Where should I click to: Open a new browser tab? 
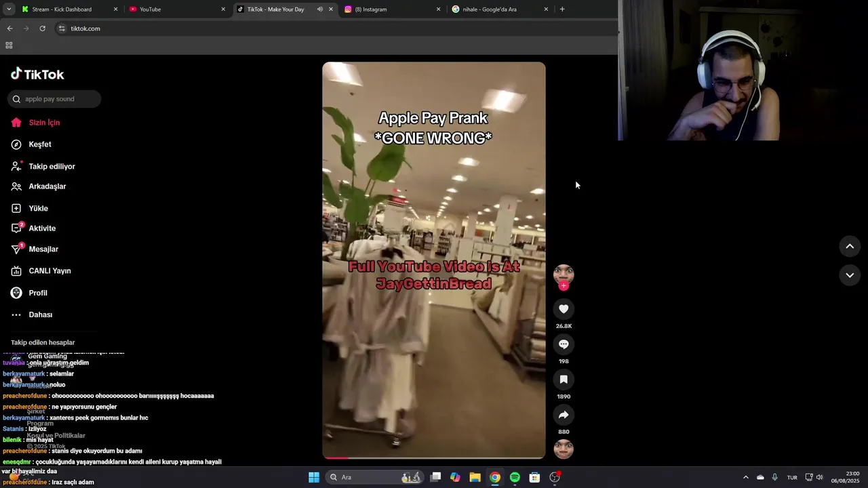(x=562, y=9)
